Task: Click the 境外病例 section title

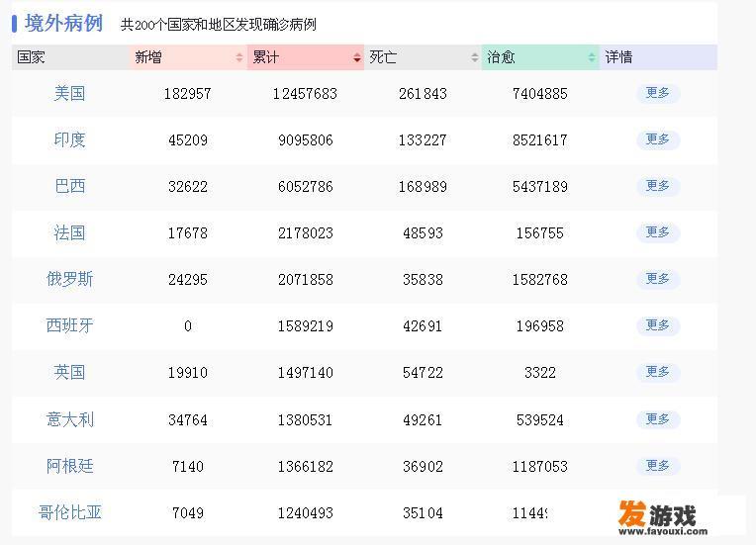Action: 63,23
